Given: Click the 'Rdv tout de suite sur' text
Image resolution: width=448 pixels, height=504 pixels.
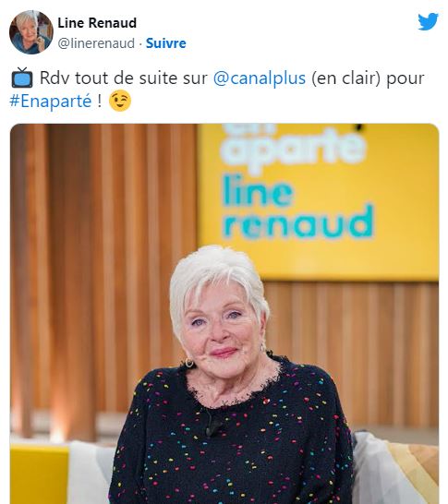Looking at the screenshot, I should pyautogui.click(x=123, y=78).
